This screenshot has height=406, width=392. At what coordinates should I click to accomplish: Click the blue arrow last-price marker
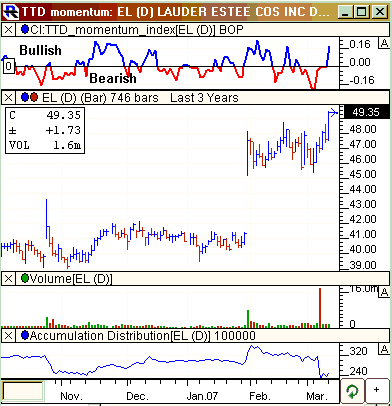click(x=333, y=113)
